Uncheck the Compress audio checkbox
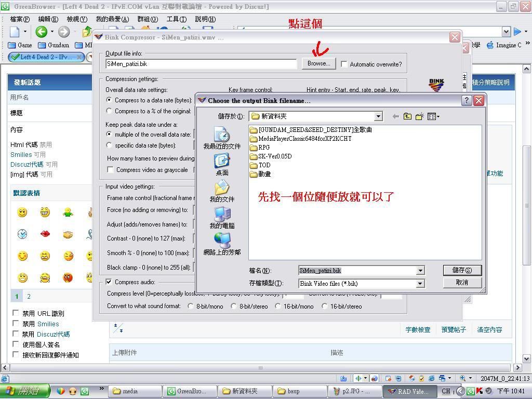This screenshot has height=399, width=532. click(x=109, y=282)
